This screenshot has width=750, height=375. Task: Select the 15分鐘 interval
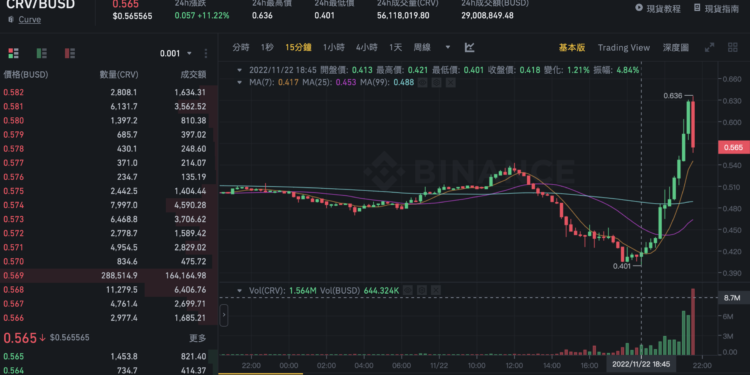[x=298, y=47]
